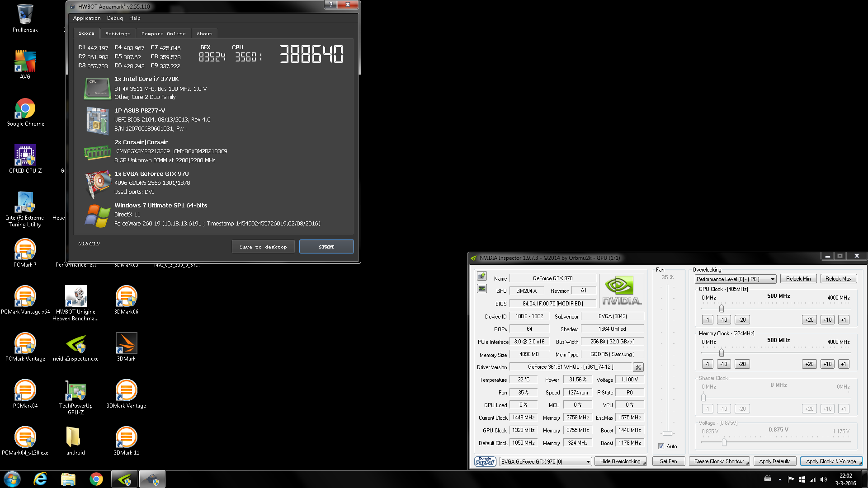Screen dimensions: 868x488
Task: Launch HWBOT Unigine Heaven Benchmark icon
Action: pyautogui.click(x=75, y=303)
